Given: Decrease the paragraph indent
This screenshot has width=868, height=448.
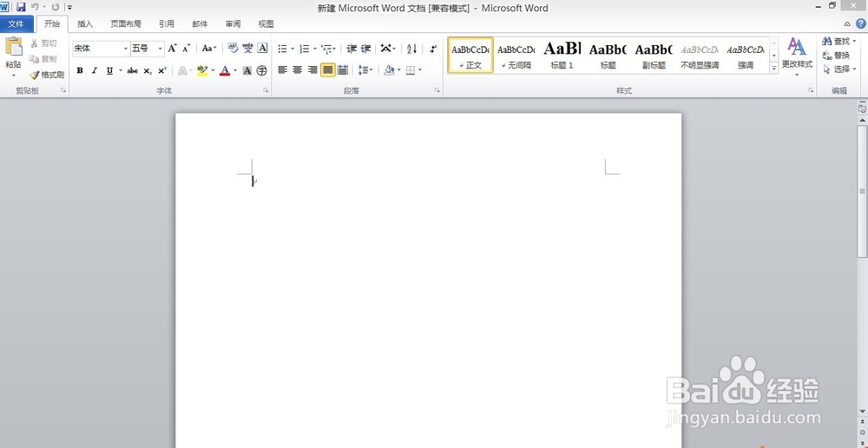Looking at the screenshot, I should click(352, 49).
